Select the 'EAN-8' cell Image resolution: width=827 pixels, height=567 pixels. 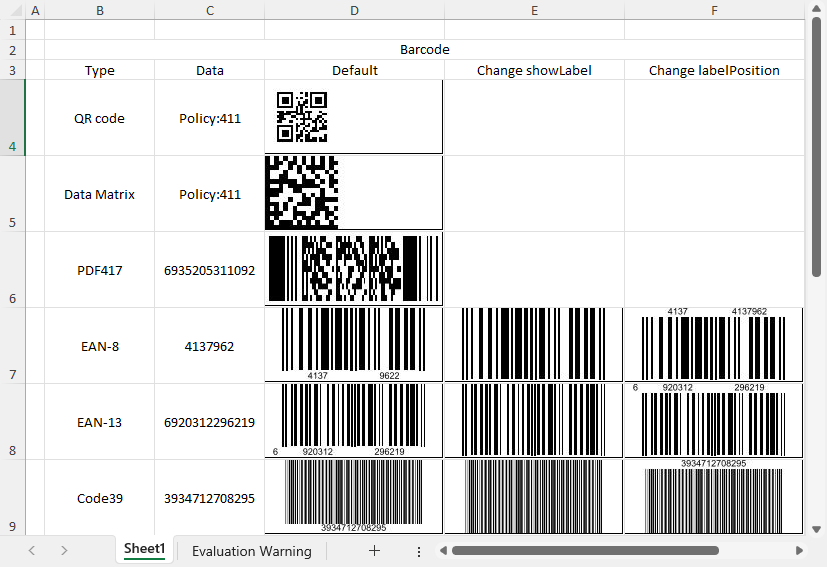[x=100, y=346]
